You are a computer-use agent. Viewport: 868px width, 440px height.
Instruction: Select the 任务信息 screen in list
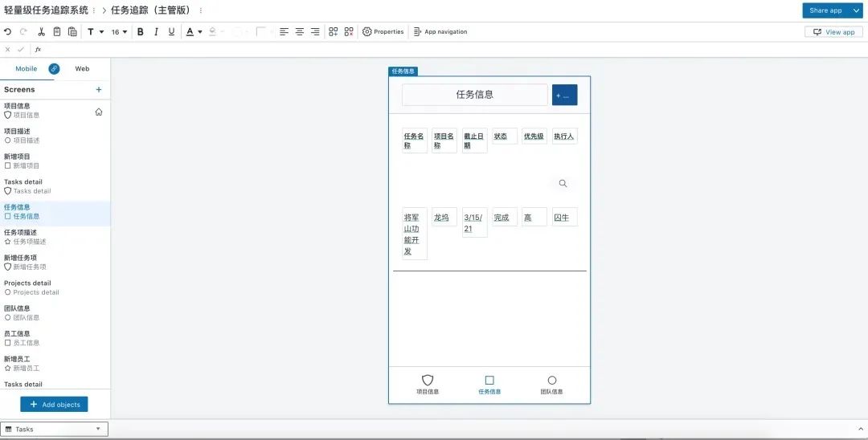55,212
